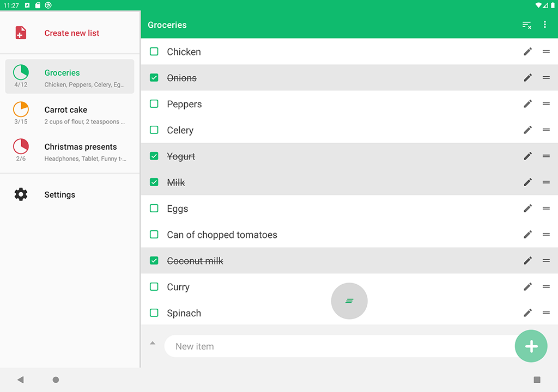558x392 pixels.
Task: Click the pencil icon next to Eggs
Action: click(527, 209)
